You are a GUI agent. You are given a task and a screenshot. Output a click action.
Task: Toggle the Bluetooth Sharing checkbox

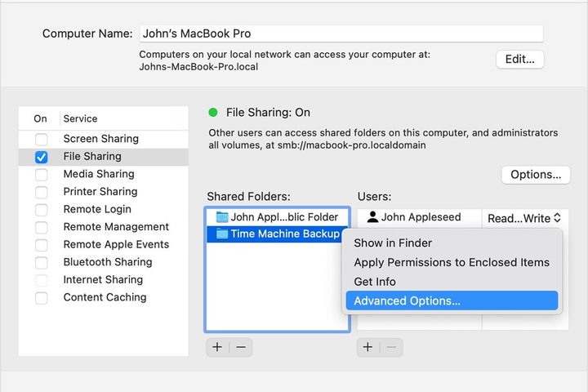[x=42, y=263]
